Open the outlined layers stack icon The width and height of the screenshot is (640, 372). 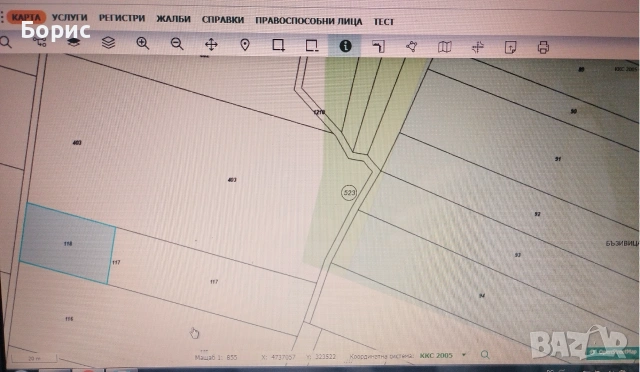coord(108,42)
